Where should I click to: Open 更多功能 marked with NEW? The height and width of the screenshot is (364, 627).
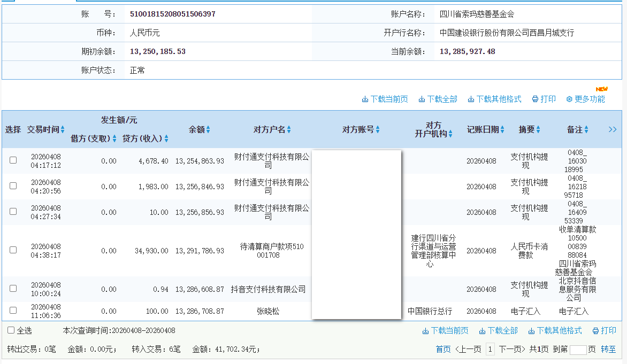coord(589,99)
